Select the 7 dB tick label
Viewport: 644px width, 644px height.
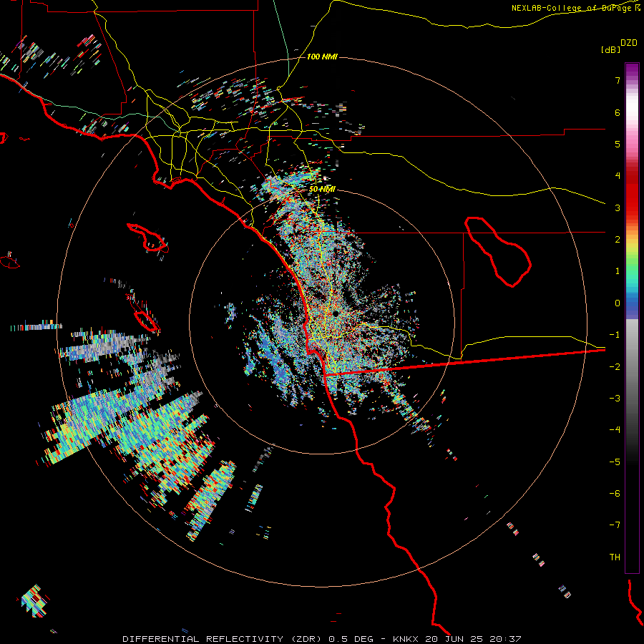(x=618, y=80)
